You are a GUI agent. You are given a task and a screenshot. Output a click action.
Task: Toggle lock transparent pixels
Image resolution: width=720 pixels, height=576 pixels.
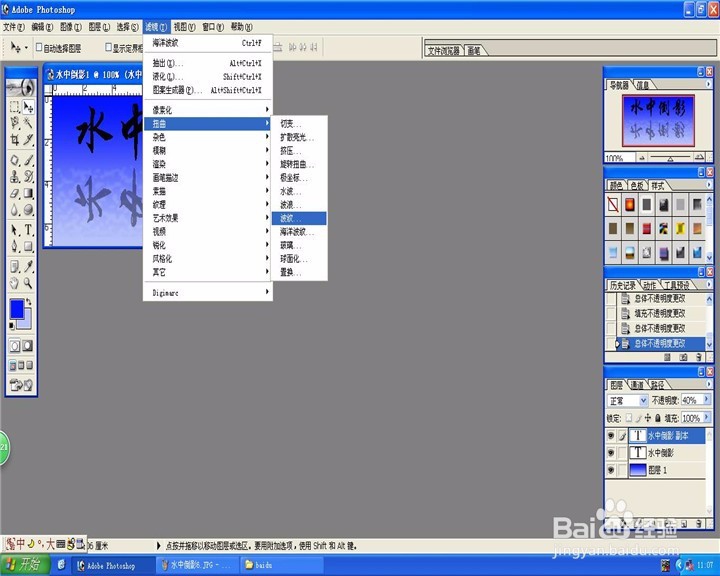point(629,418)
